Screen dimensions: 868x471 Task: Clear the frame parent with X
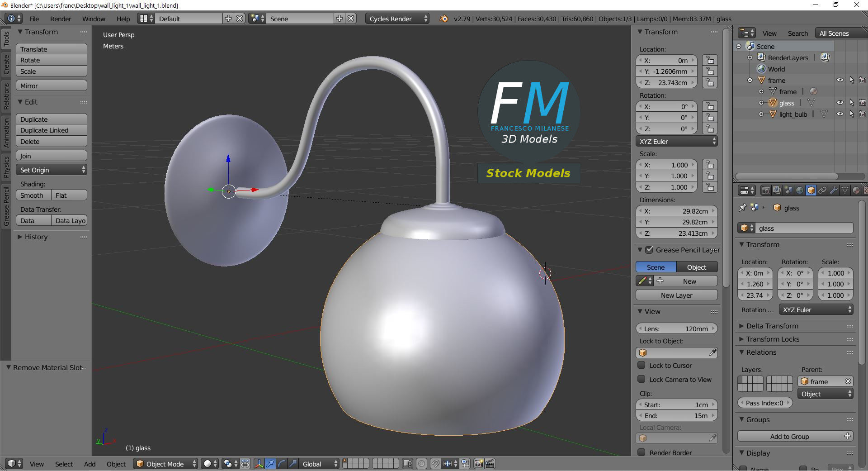(x=848, y=381)
